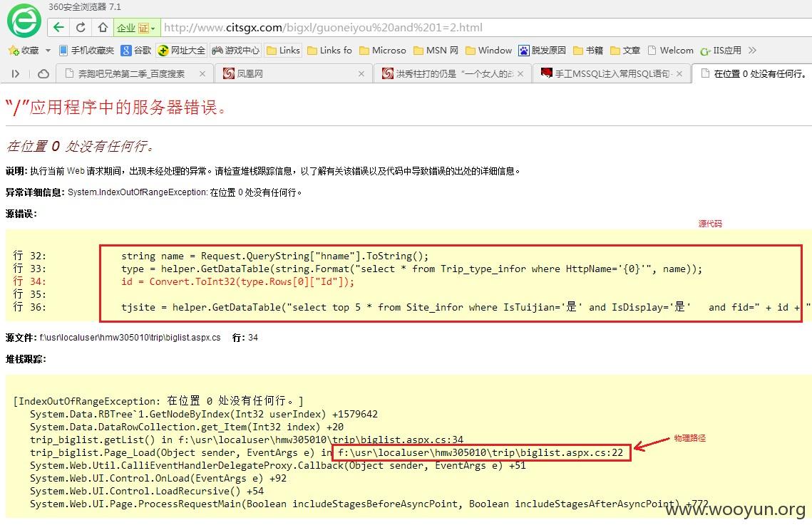Click source line 32 with Request.QueryString
Viewport: 812px width, 530px height.
pyautogui.click(x=274, y=256)
